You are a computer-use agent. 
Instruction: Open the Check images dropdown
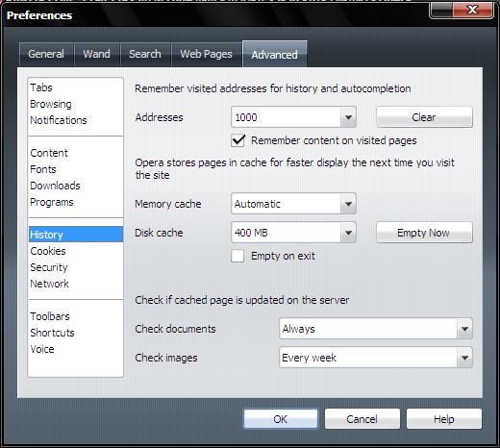(376, 358)
